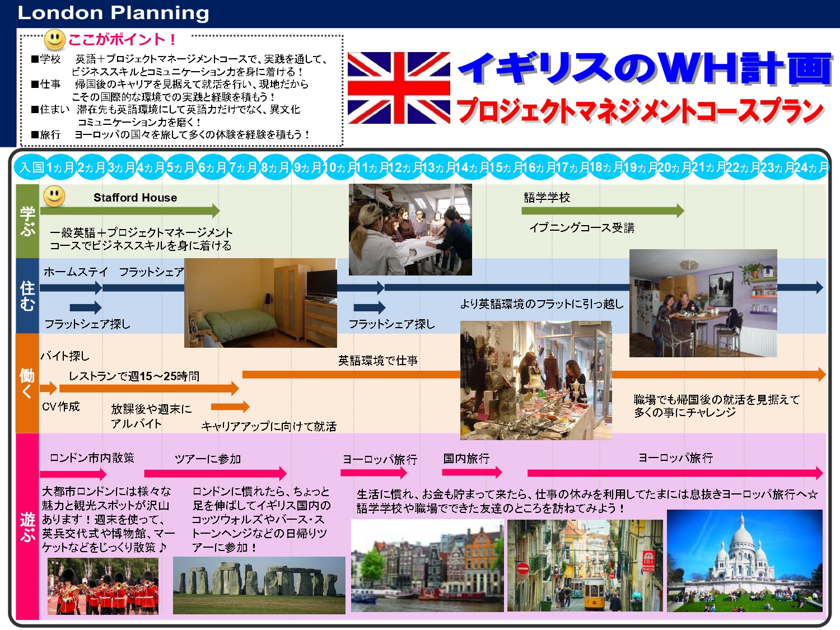
Task: Click the green arrow under Stafford House
Action: 130,211
